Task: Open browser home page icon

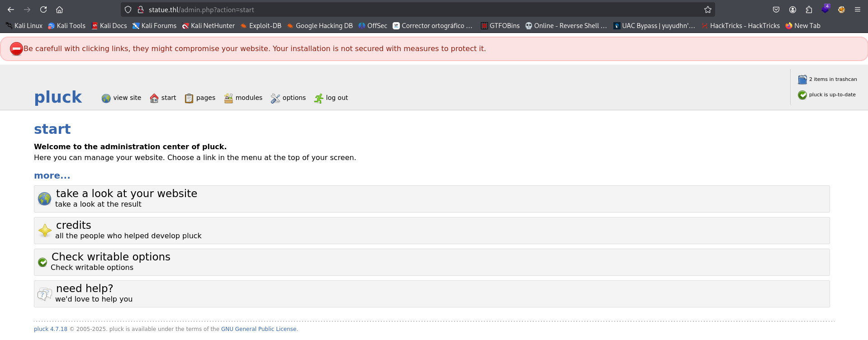Action: [x=59, y=9]
